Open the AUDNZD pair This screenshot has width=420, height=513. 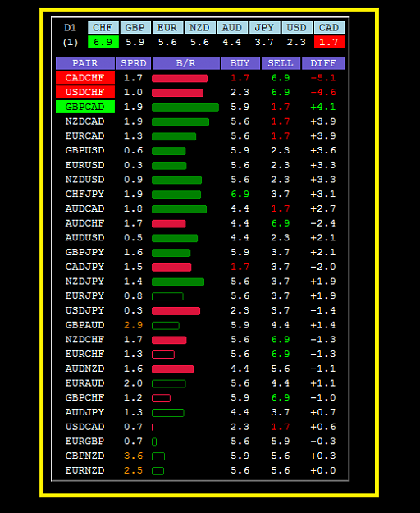85,369
